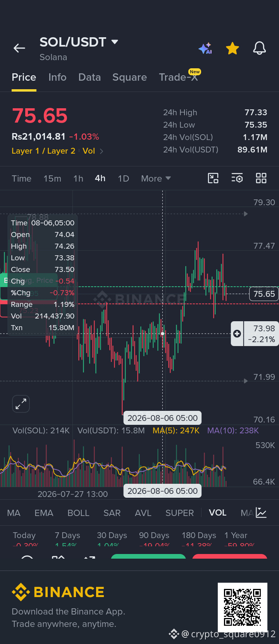
Task: Open indicator settings chart icon
Action: pos(261,513)
